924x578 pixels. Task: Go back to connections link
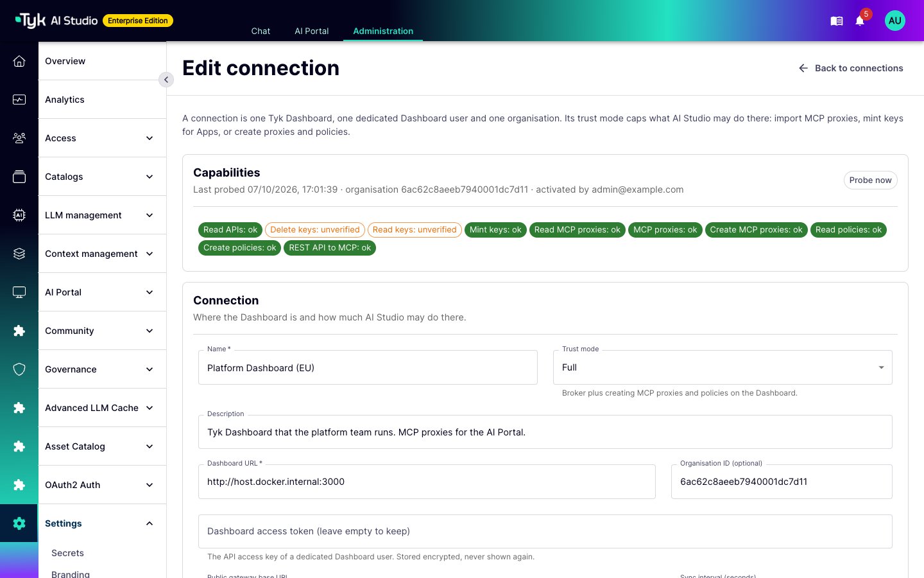click(851, 68)
